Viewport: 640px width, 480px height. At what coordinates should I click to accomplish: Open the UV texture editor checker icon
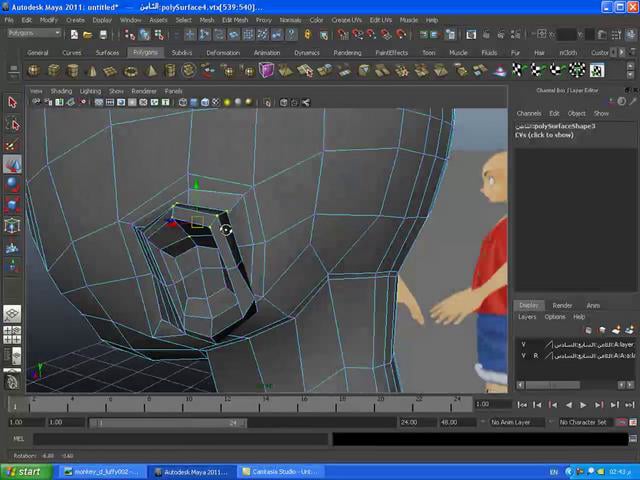pos(597,70)
